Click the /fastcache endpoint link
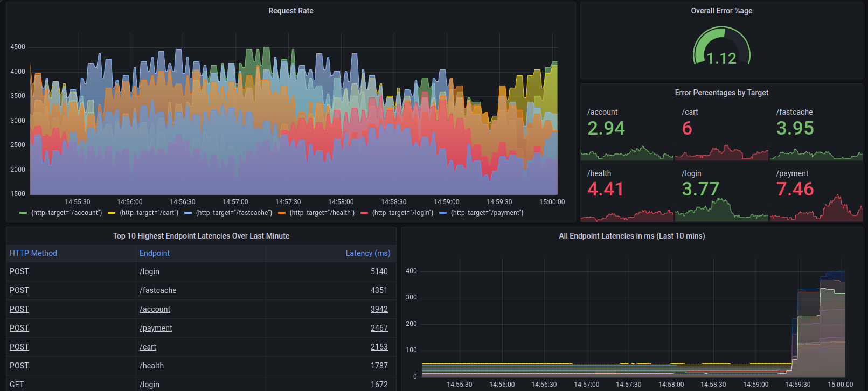This screenshot has width=868, height=391. [158, 290]
